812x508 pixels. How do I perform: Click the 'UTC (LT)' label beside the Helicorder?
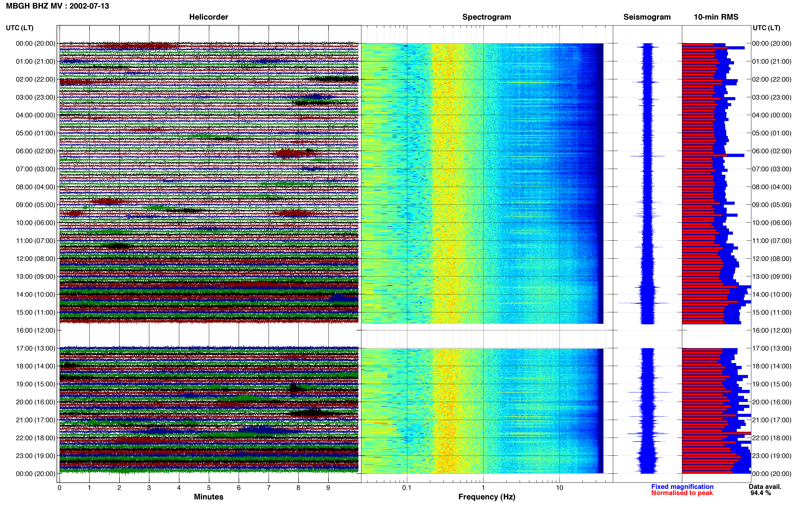19,28
